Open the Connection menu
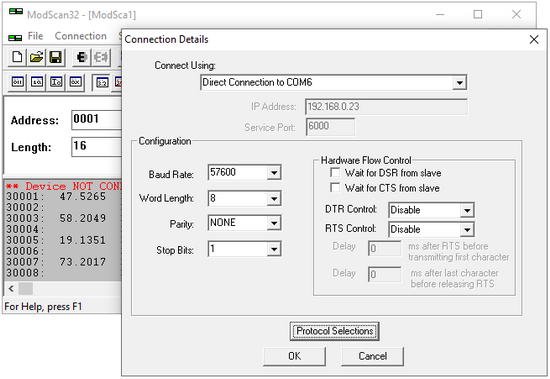Image resolution: width=550 pixels, height=379 pixels. pos(81,36)
